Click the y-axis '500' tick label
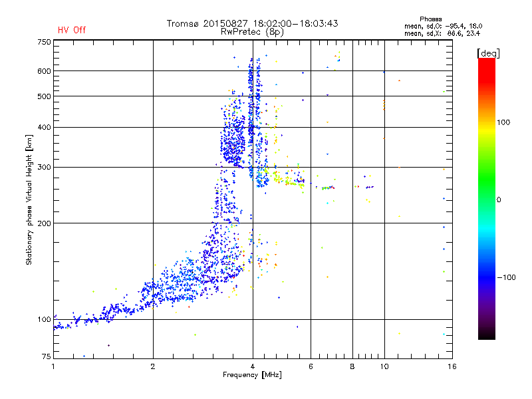Screen dimensions: 532x399 point(44,96)
